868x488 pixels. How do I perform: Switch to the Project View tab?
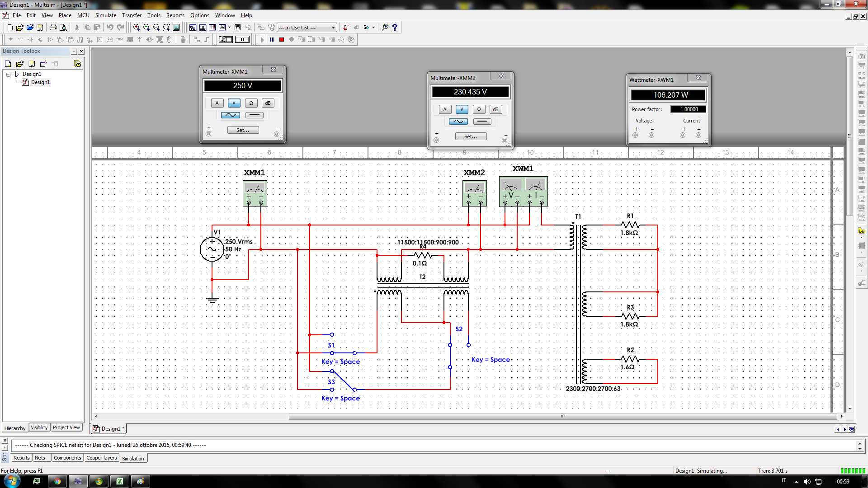(66, 427)
